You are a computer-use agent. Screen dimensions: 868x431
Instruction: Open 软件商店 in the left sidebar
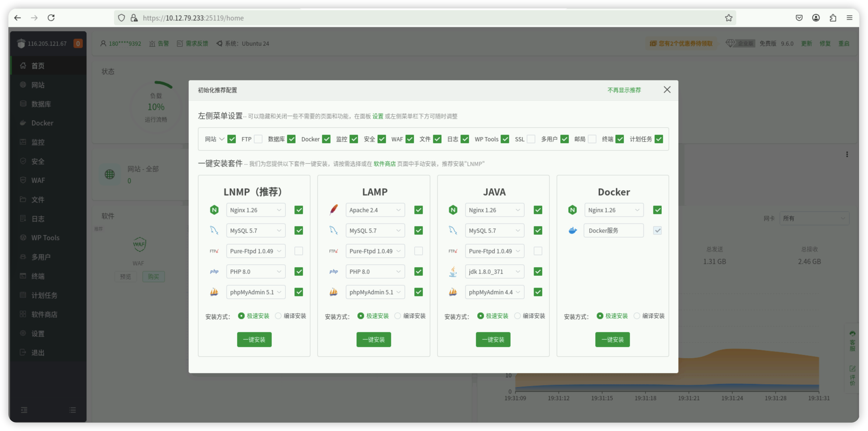48,314
